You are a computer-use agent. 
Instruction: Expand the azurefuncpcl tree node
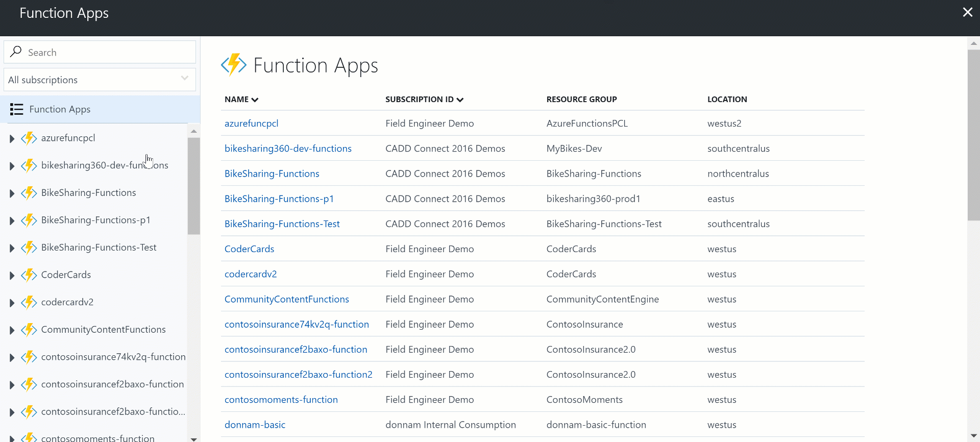click(x=12, y=139)
